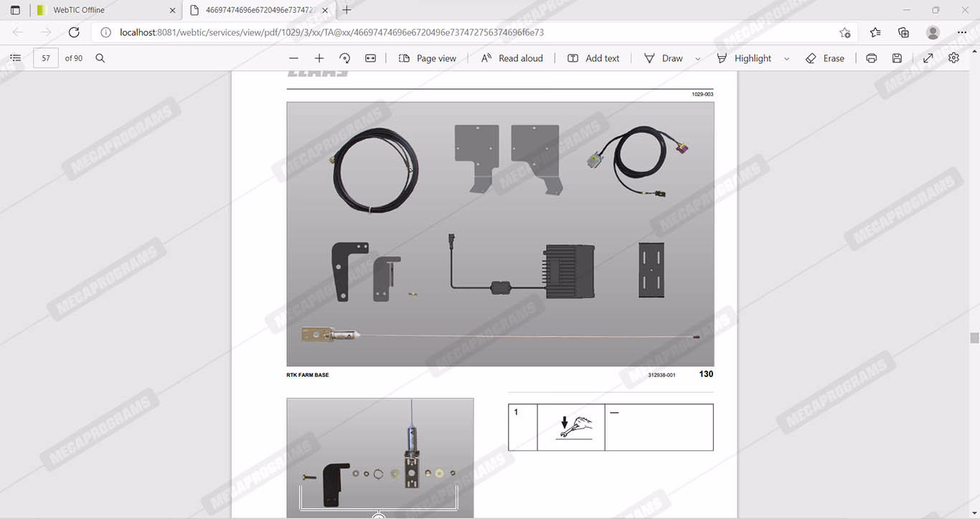The width and height of the screenshot is (980, 519).
Task: Refresh the page with the reload button
Action: pos(74,32)
